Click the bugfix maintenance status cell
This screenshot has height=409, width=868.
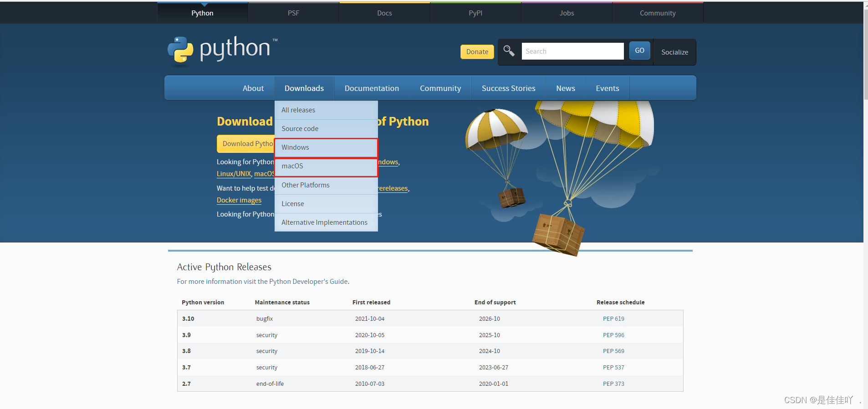[265, 319]
